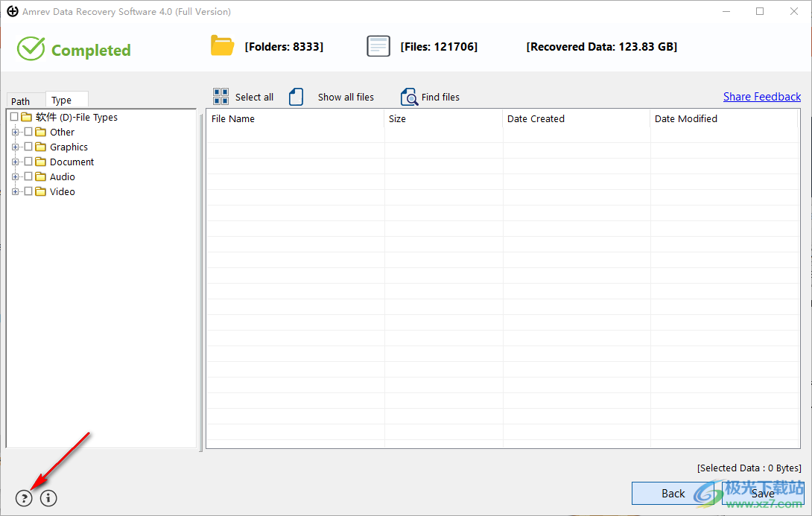Click the root 软件 (D) folder icon
Screen dimensions: 812x516
coord(26,117)
